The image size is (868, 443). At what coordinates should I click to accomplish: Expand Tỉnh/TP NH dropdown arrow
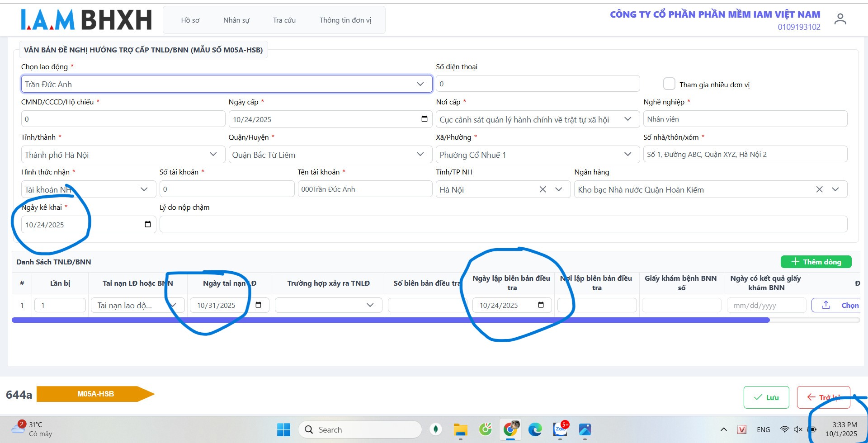point(559,189)
